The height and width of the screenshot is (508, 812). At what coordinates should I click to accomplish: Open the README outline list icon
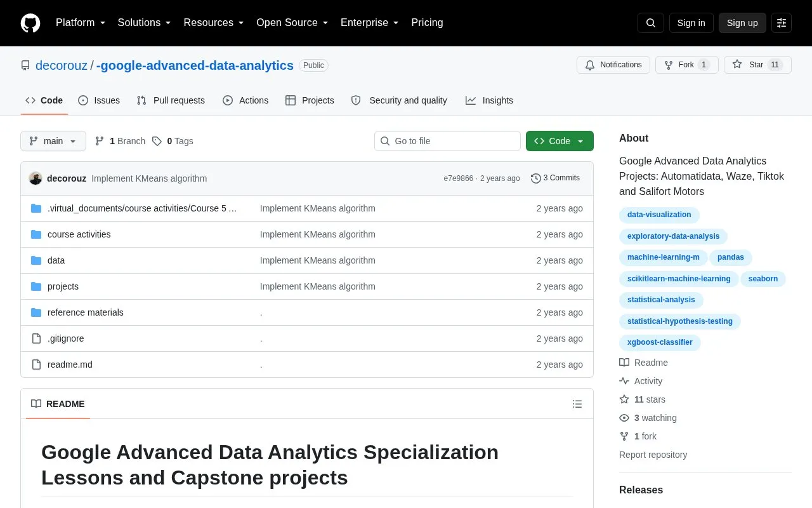[577, 404]
